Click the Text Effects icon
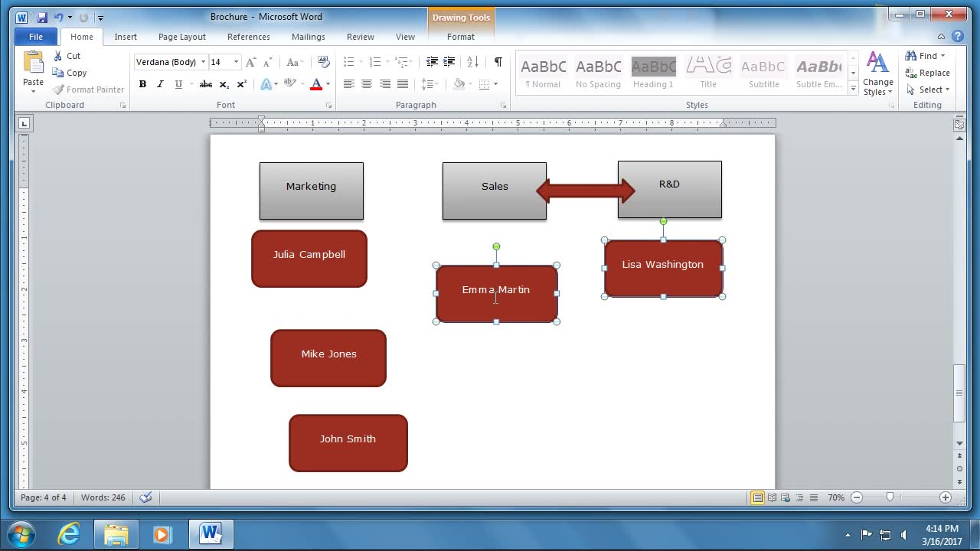 coord(266,84)
